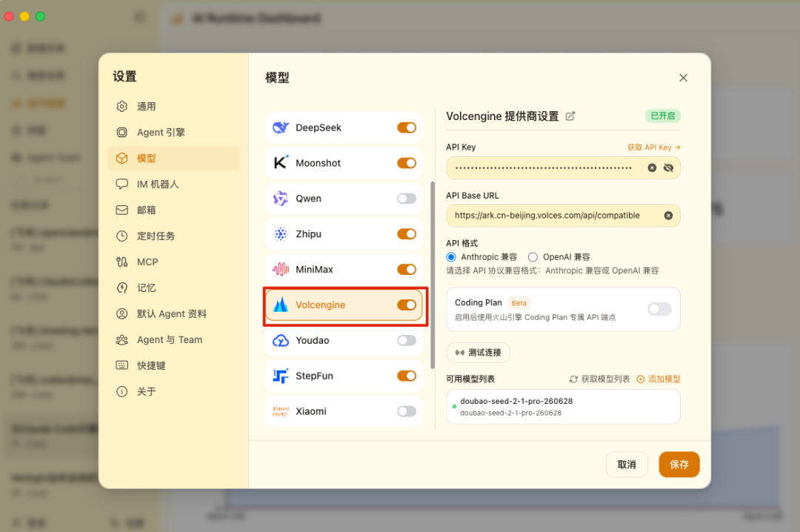
Task: Toggle the DeepSeek provider switch
Action: (x=407, y=127)
